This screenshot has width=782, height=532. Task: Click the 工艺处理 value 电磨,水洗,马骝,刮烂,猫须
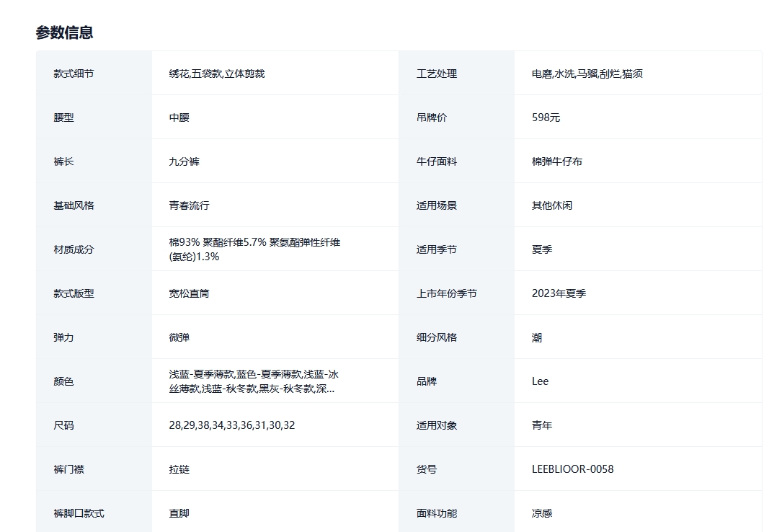[587, 74]
